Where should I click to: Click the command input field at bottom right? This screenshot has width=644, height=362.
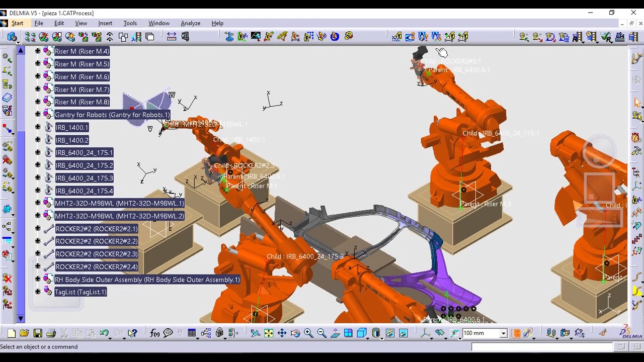(x=542, y=347)
